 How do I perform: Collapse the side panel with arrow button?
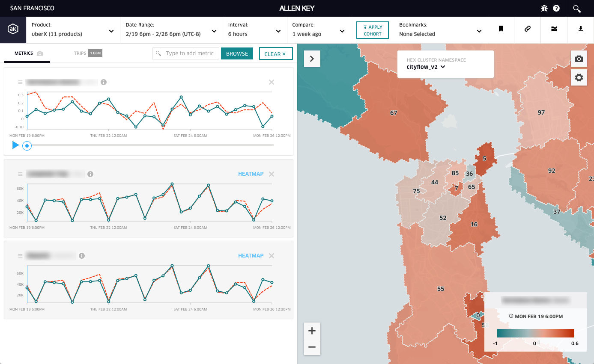[x=312, y=59]
